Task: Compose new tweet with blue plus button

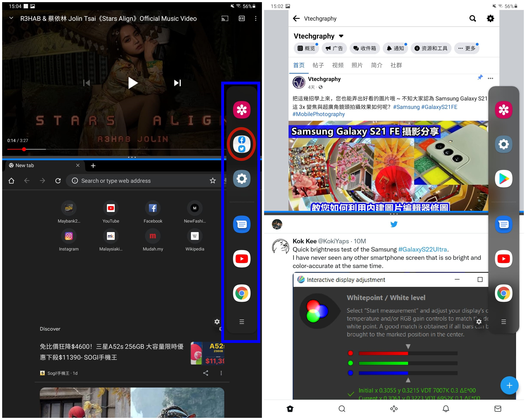Action: coord(509,385)
